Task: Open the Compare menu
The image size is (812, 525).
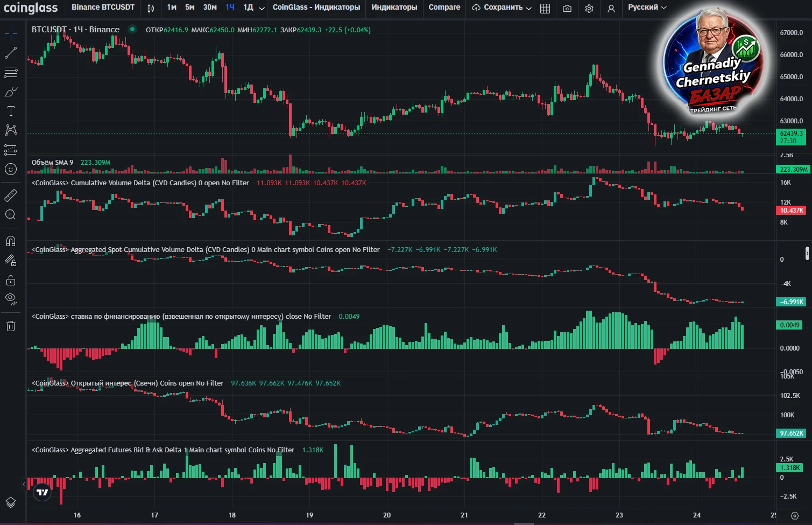Action: tap(444, 8)
